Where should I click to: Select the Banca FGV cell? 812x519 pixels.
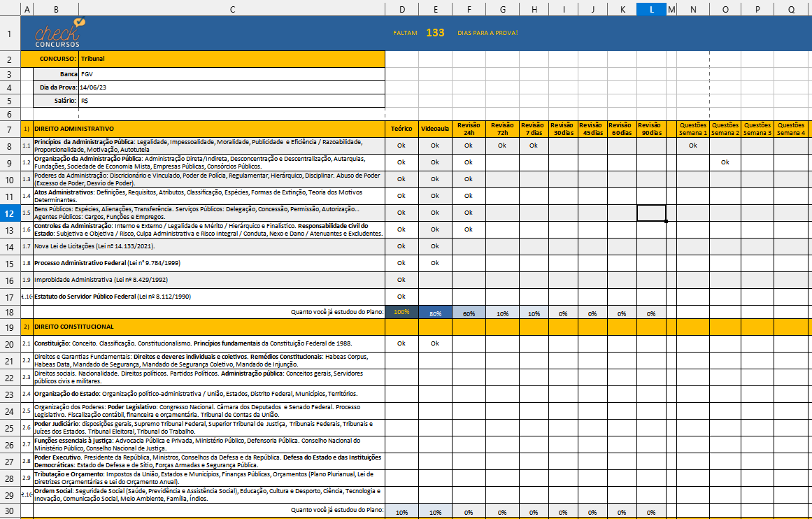pyautogui.click(x=232, y=74)
